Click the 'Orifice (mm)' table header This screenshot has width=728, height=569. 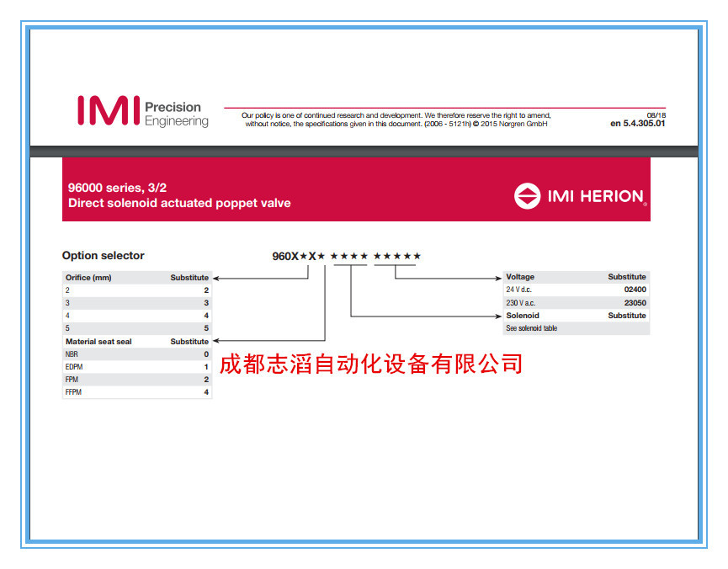88,277
